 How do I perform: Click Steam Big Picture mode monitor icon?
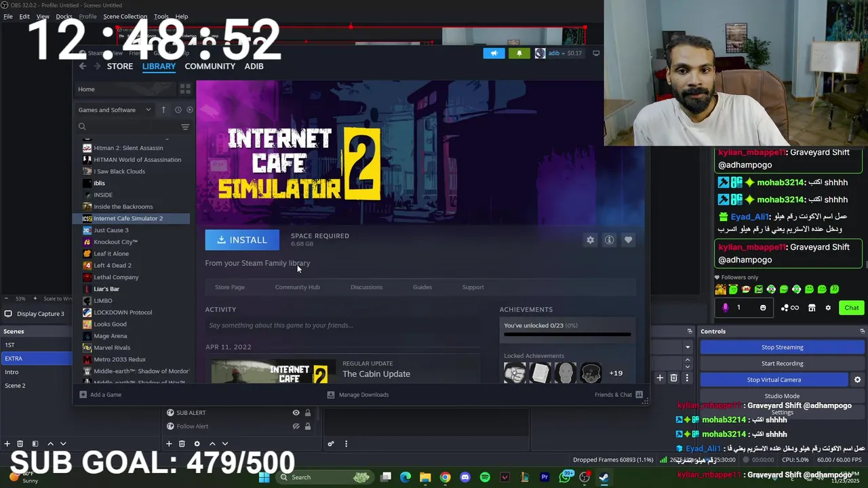(x=596, y=53)
